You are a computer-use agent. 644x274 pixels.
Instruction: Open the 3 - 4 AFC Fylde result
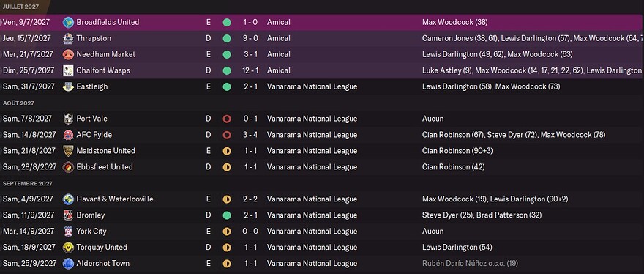(250, 135)
